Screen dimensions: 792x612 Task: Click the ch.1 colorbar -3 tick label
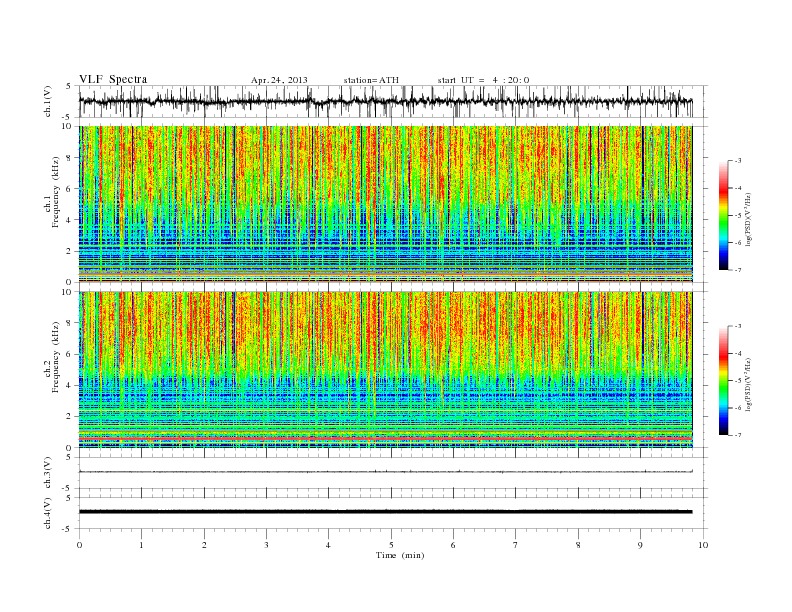click(738, 161)
